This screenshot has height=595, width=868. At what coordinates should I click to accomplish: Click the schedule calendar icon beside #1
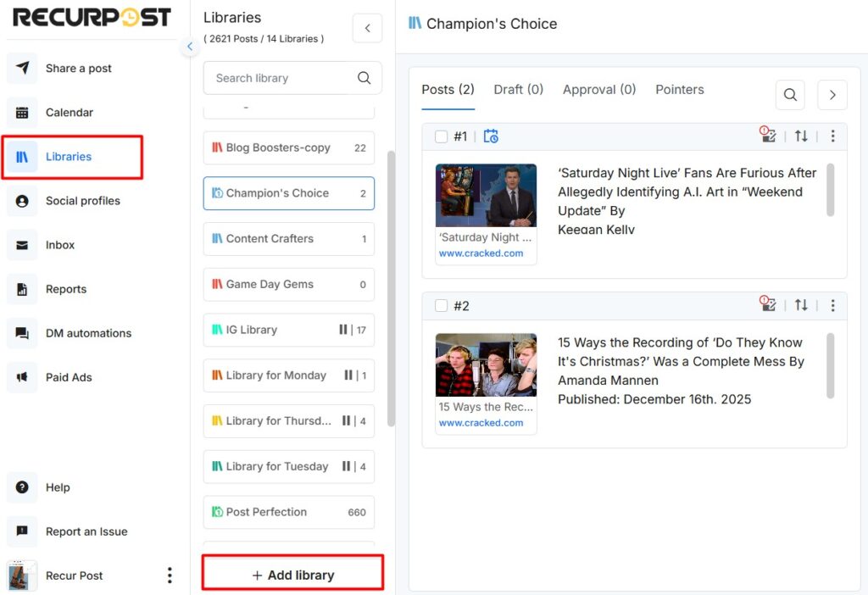[x=491, y=136]
